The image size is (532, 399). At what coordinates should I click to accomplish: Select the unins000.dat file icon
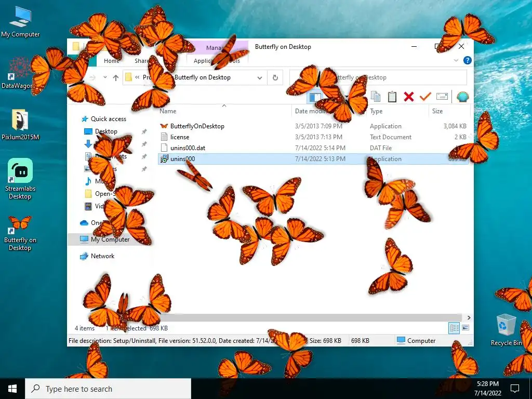[164, 148]
